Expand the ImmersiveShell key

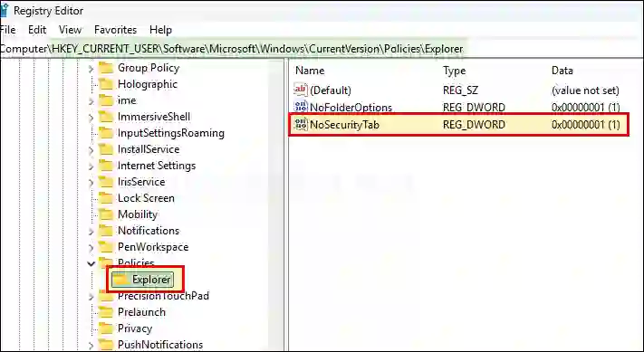click(91, 118)
